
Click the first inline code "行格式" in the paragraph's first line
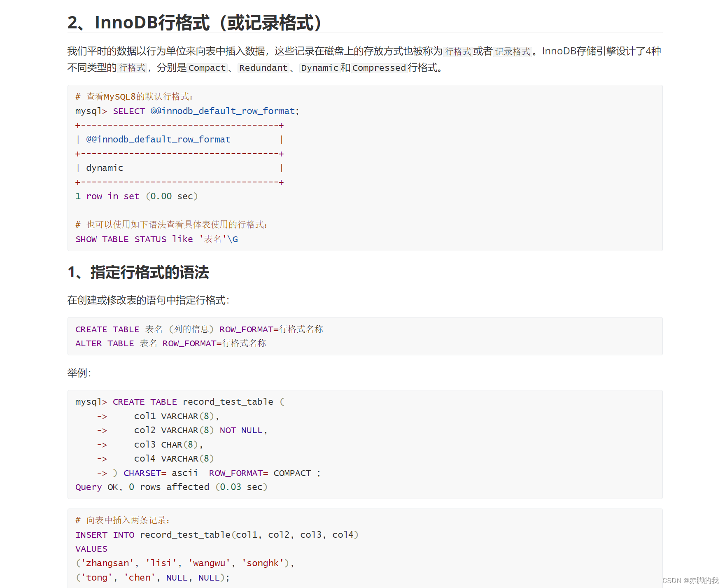(458, 51)
